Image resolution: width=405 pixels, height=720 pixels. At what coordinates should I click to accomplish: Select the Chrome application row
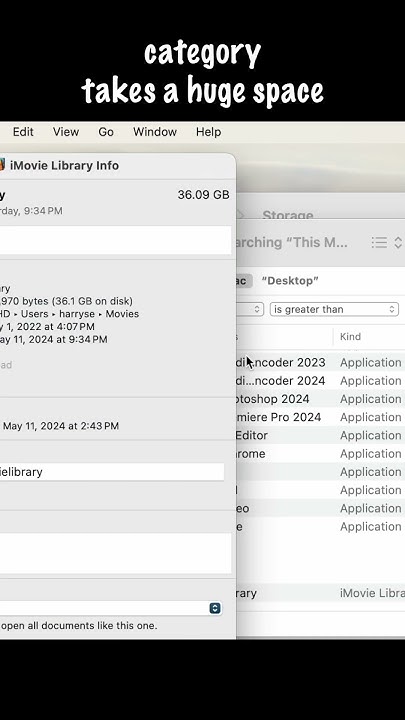click(321, 454)
